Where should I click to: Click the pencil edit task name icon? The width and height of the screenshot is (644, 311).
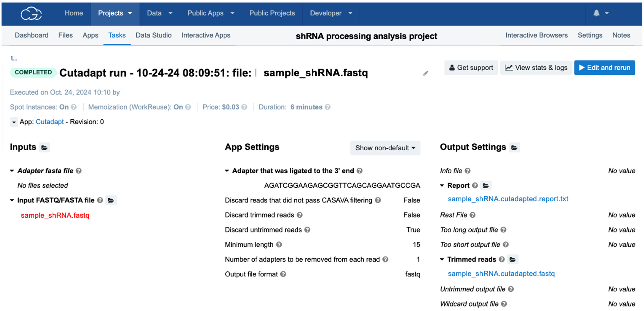425,73
